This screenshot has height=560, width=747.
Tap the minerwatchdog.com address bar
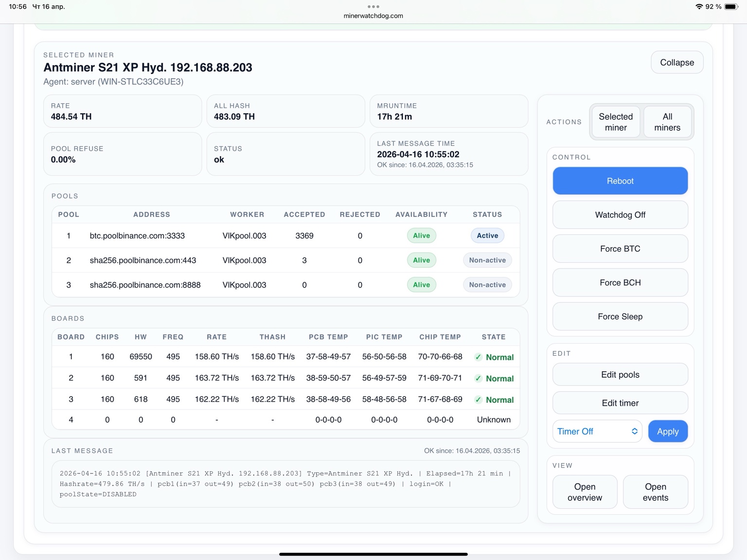coord(373,16)
